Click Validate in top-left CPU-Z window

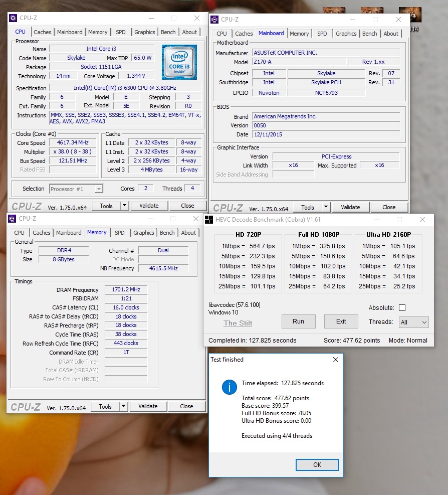(x=149, y=206)
